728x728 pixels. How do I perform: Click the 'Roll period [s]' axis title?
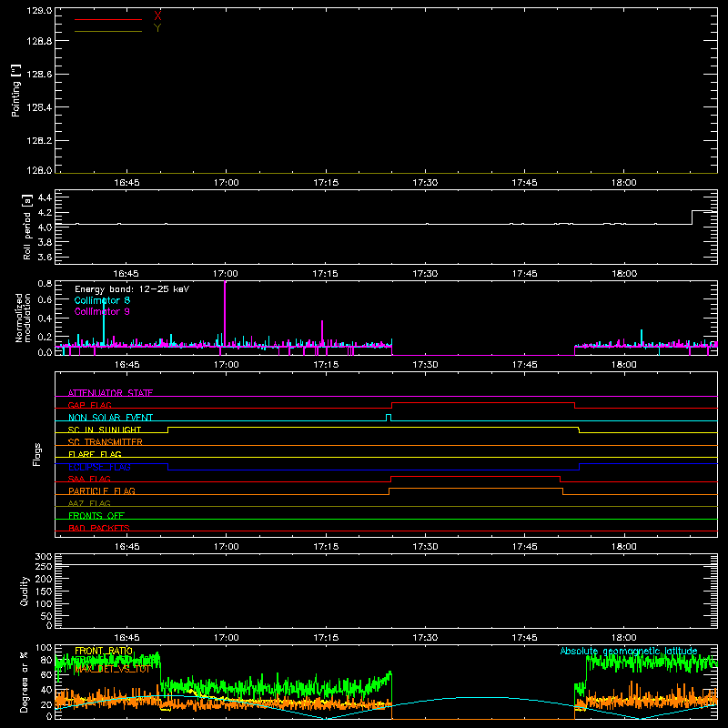[27, 227]
